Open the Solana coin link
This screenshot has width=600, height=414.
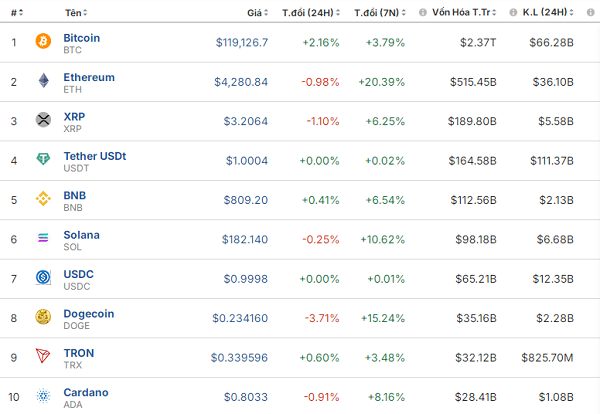[82, 235]
